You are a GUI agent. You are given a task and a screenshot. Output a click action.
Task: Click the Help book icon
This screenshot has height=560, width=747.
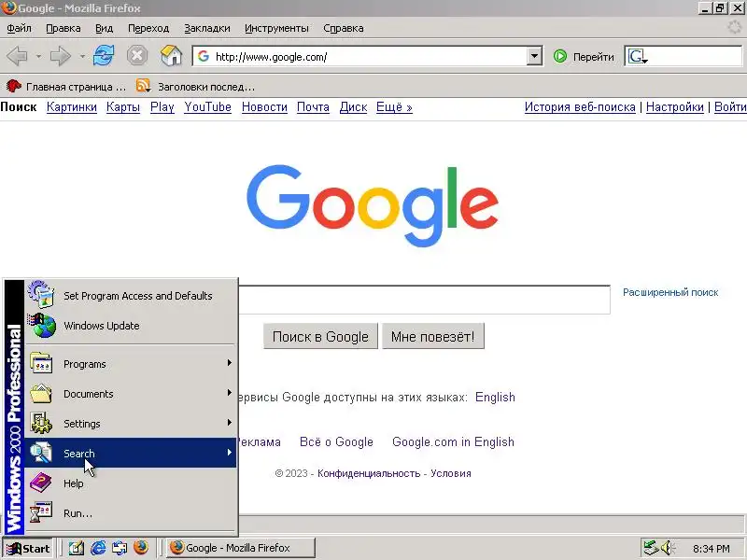pos(41,483)
